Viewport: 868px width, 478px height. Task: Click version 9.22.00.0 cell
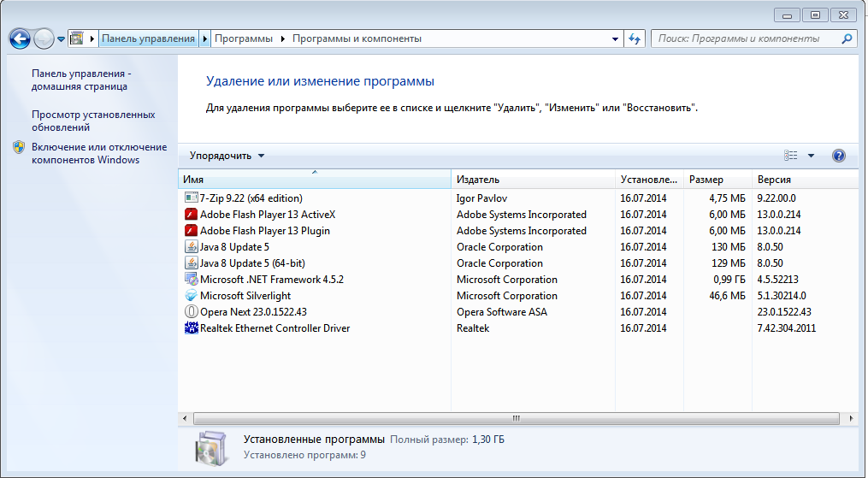point(776,198)
